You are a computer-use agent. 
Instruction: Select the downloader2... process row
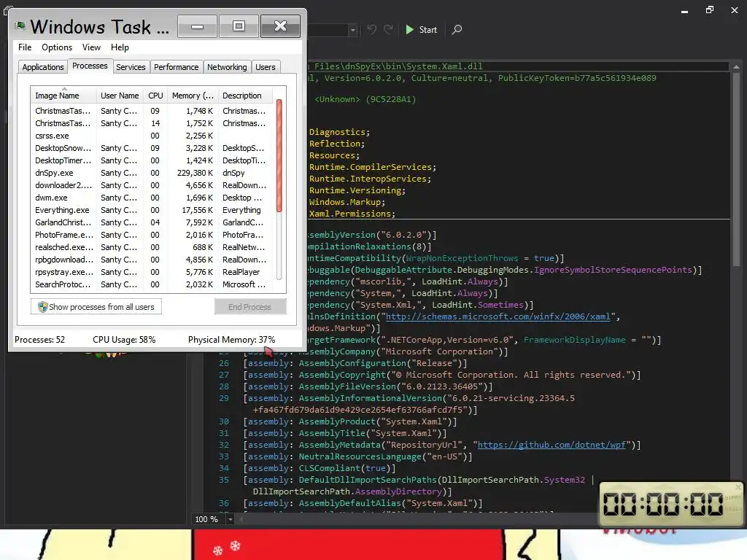pyautogui.click(x=152, y=185)
